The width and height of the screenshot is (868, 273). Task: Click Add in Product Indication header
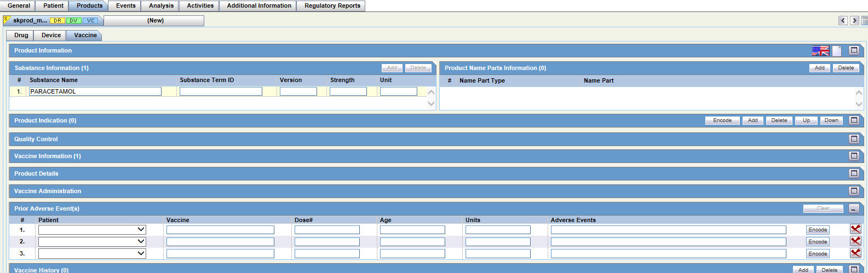pos(752,120)
